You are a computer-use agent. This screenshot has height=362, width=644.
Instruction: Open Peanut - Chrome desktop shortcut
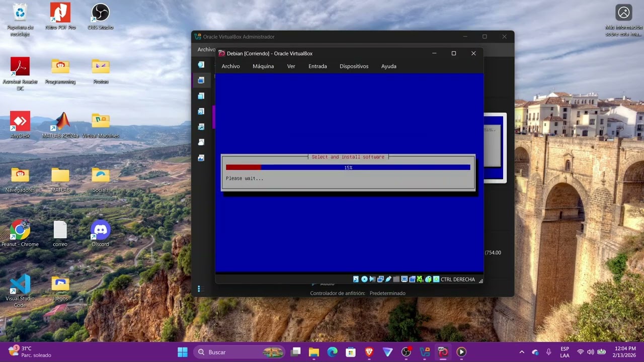click(20, 233)
